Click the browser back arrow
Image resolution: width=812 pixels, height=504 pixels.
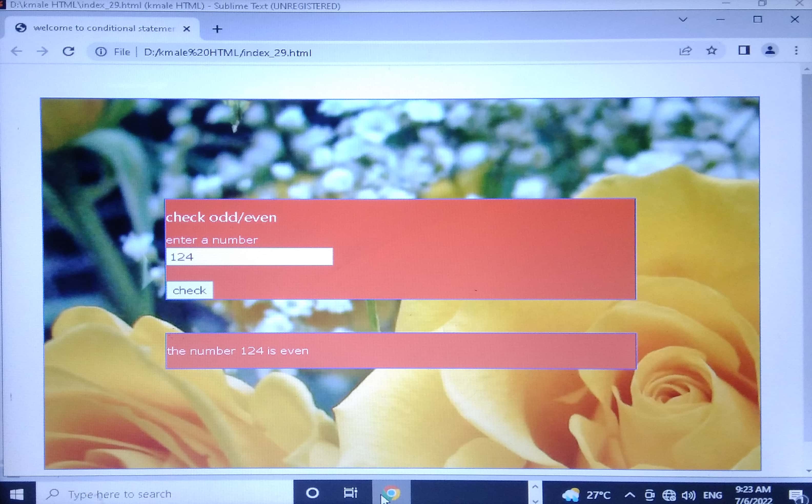[16, 52]
